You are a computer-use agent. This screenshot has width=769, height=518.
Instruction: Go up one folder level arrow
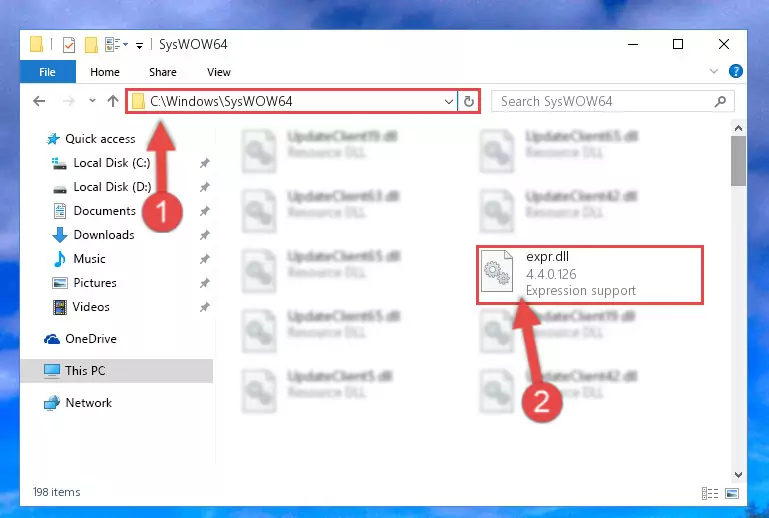coord(113,101)
